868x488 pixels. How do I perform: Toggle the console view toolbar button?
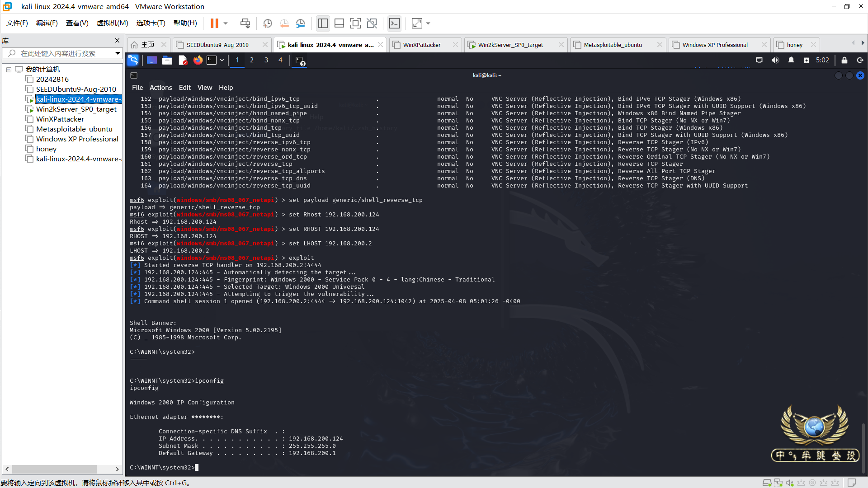pyautogui.click(x=394, y=23)
